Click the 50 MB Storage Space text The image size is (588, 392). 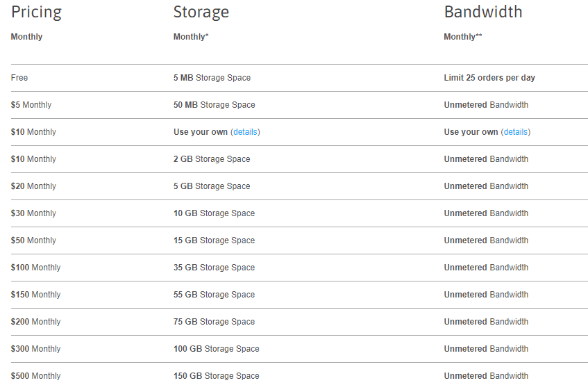(x=214, y=105)
